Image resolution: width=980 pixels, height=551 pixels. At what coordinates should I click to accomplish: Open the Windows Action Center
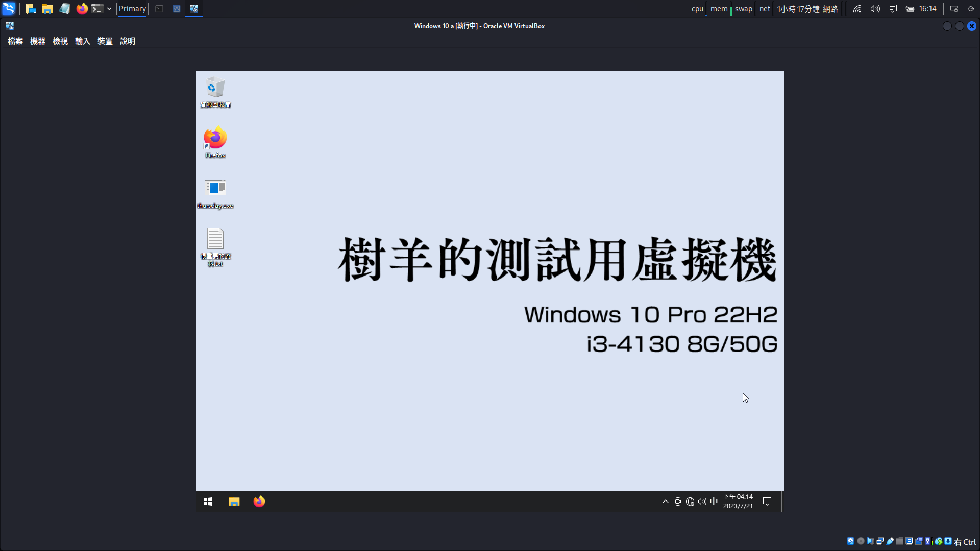767,502
